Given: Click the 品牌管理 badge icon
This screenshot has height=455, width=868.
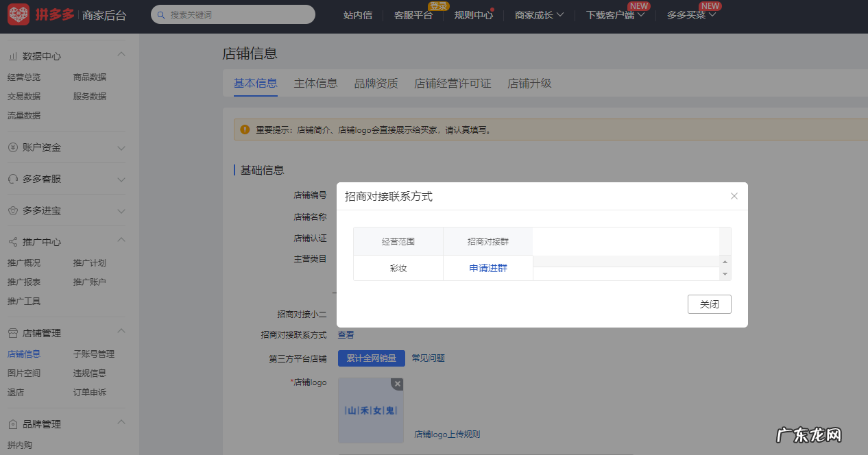Looking at the screenshot, I should 12,423.
